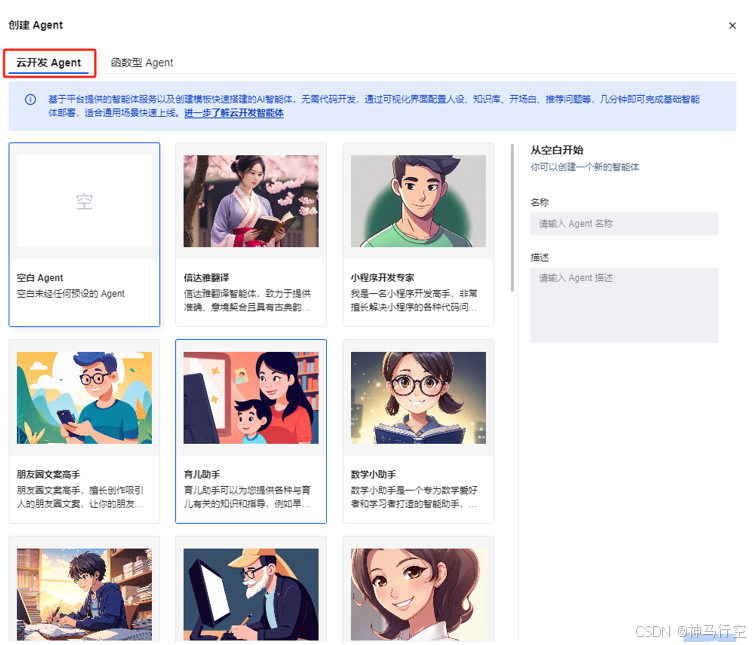Click the 你可以创建一个新的智能体 subtitle
This screenshot has height=645, width=754.
click(585, 167)
